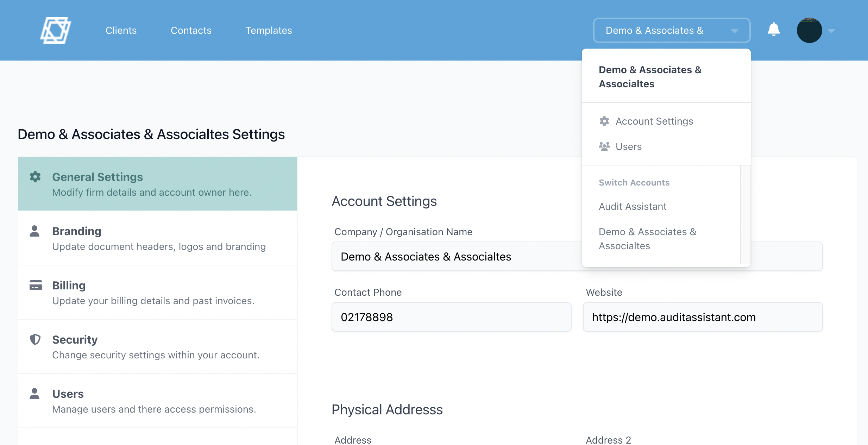Image resolution: width=868 pixels, height=445 pixels.
Task: Click the Contact Phone input field
Action: tap(451, 317)
